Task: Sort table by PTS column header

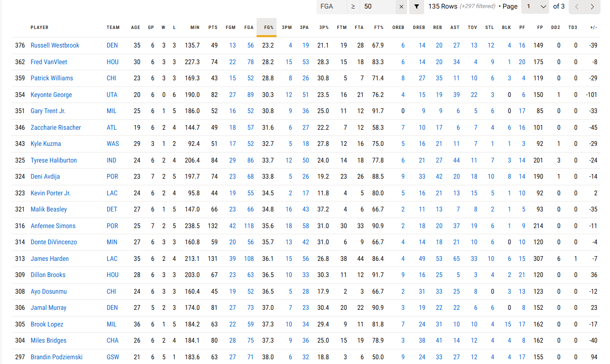Action: 213,28
